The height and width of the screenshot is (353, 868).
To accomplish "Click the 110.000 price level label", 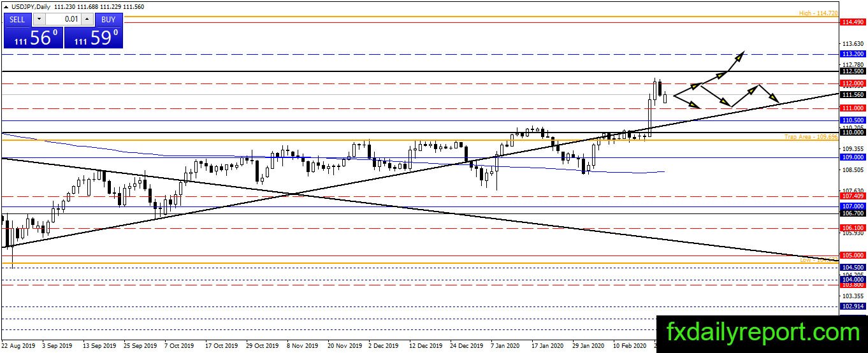I will pyautogui.click(x=853, y=133).
